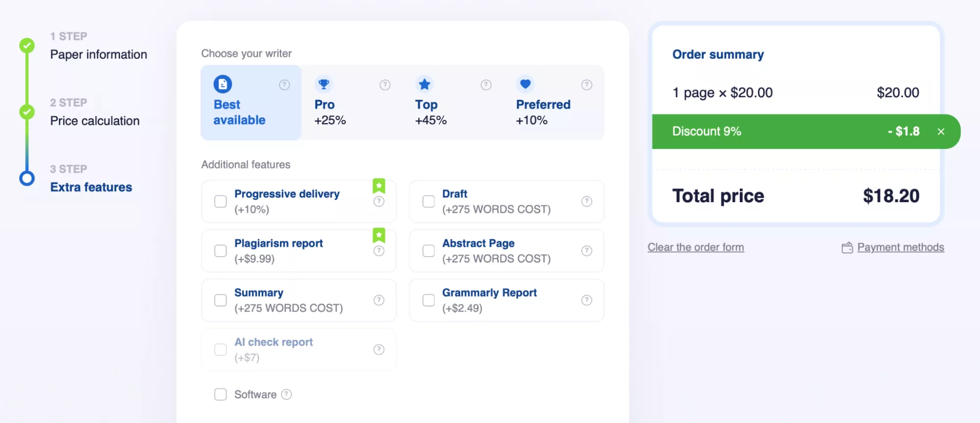Open help icon for Best available writer
980x423 pixels.
[284, 85]
